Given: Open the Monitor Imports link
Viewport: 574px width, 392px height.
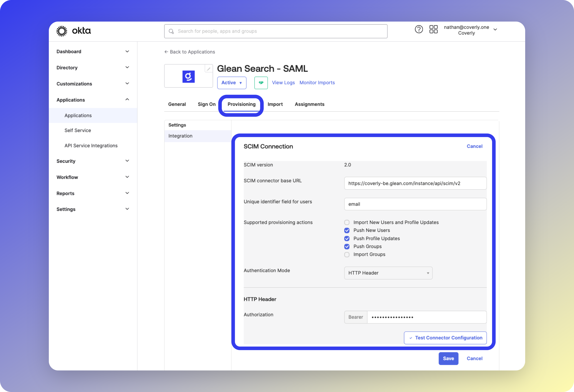Looking at the screenshot, I should click(317, 83).
